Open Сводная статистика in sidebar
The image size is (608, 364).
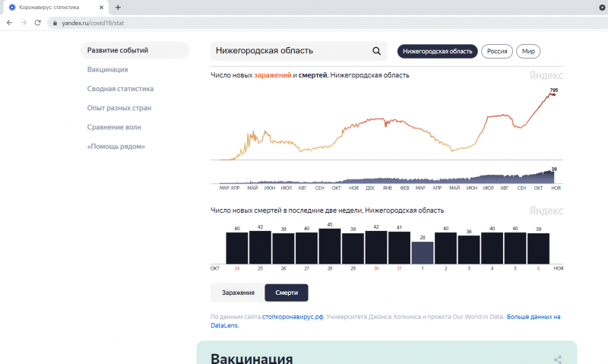(x=120, y=89)
